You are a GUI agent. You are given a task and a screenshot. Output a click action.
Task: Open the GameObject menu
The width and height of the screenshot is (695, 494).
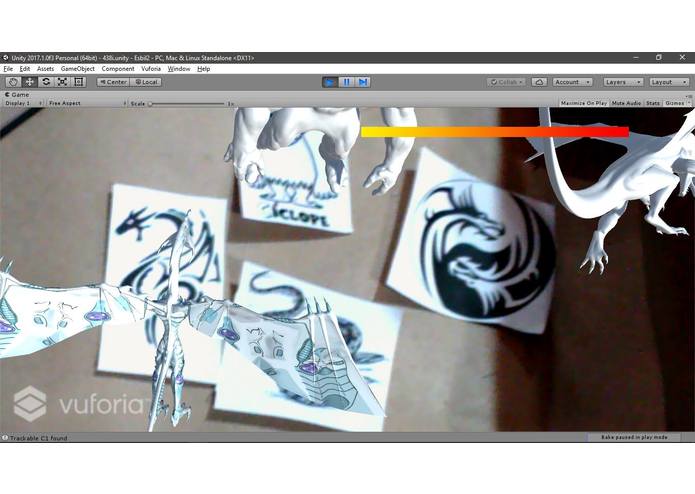(78, 69)
